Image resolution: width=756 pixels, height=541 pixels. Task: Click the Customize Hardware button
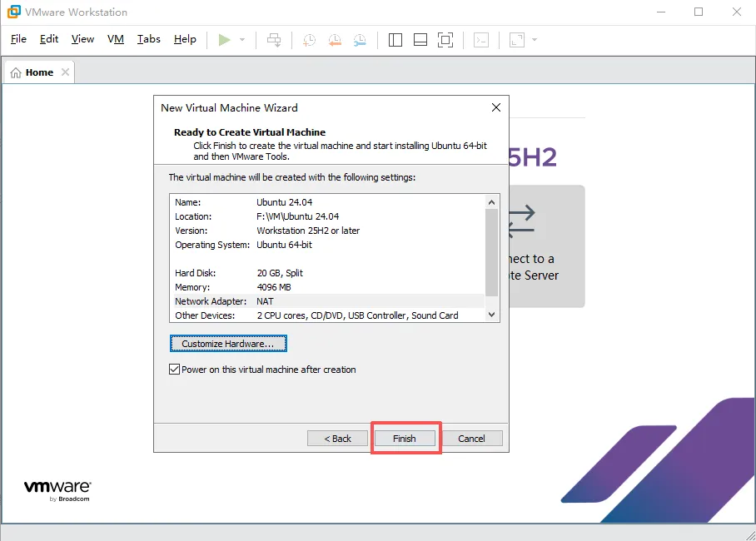pos(228,344)
